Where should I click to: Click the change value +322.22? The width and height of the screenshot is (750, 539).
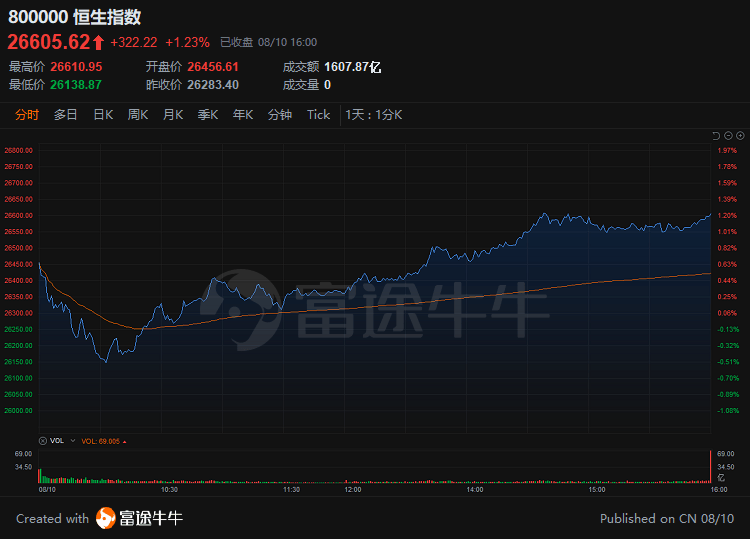[134, 43]
